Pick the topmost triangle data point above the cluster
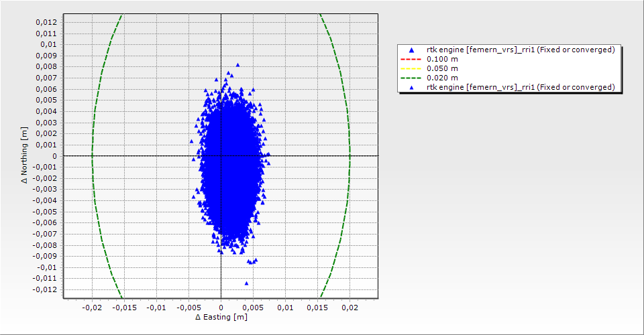Screen dimensions: 644x335 (x=237, y=65)
